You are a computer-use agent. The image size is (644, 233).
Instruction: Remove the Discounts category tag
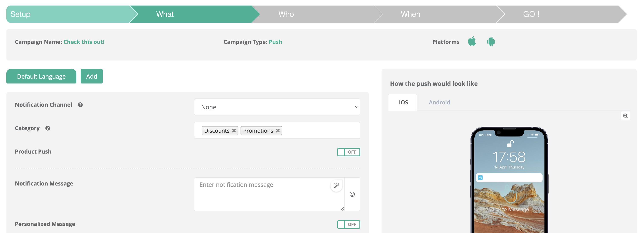(x=234, y=131)
